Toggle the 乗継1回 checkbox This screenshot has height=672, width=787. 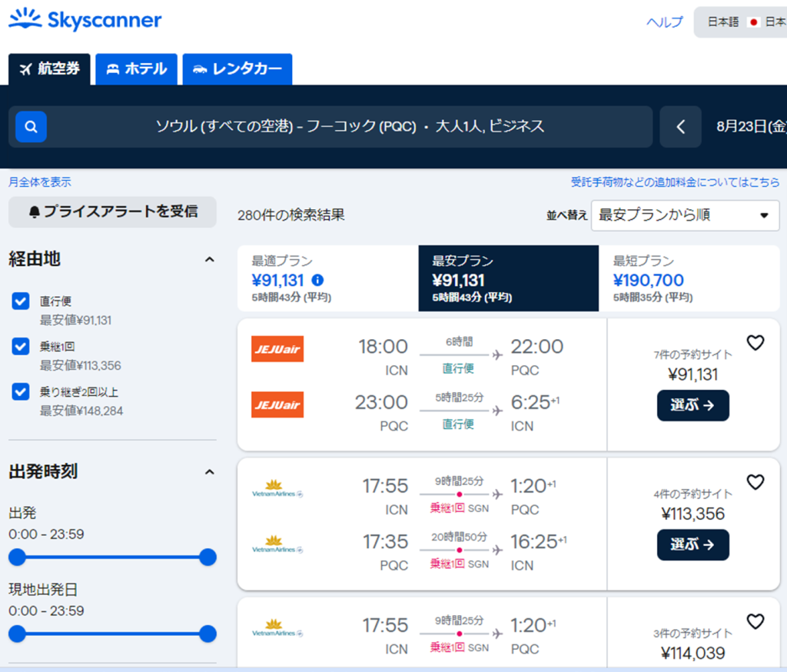coord(21,347)
